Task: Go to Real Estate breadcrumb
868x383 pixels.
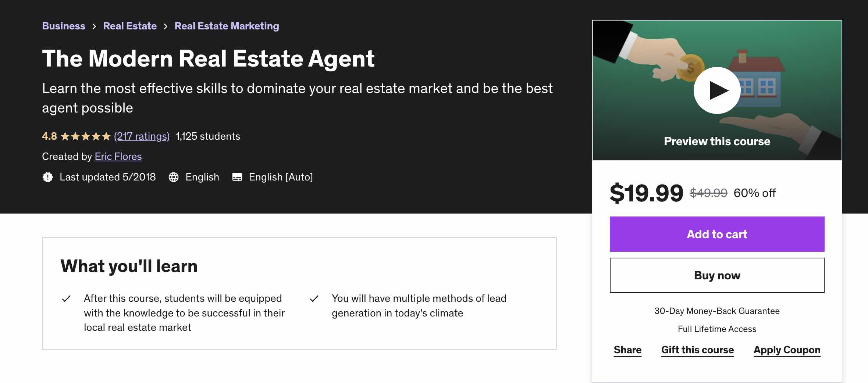Action: point(130,26)
